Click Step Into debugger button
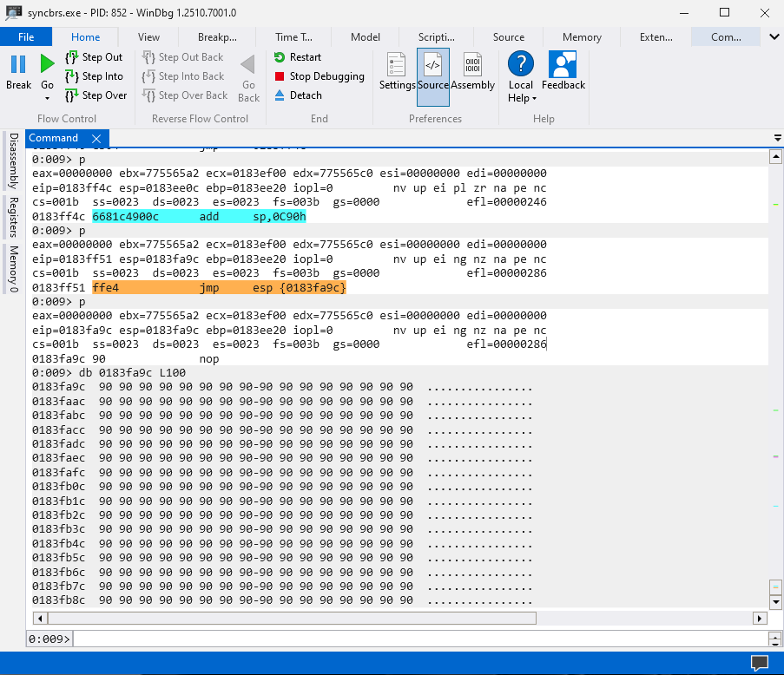The height and width of the screenshot is (675, 784). click(x=94, y=76)
